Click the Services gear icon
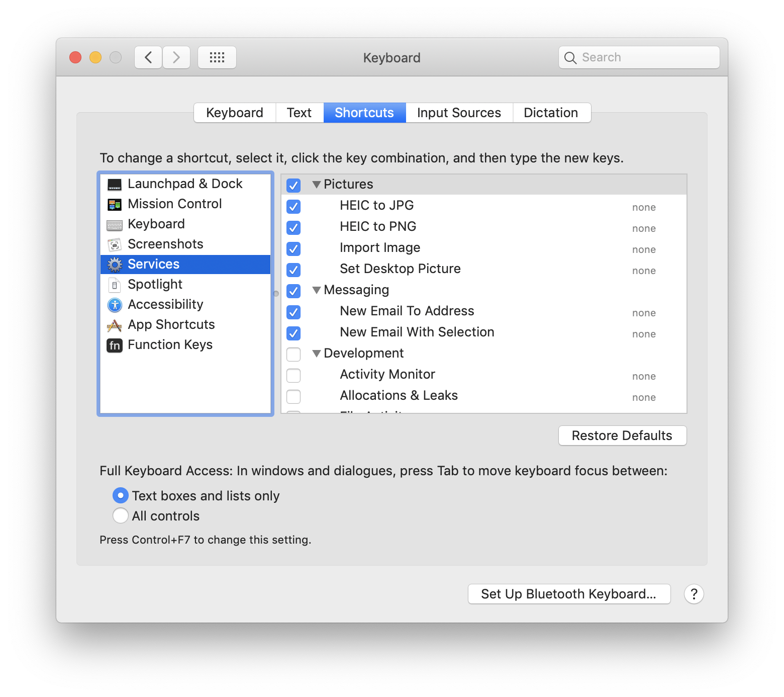784x697 pixels. click(x=115, y=265)
